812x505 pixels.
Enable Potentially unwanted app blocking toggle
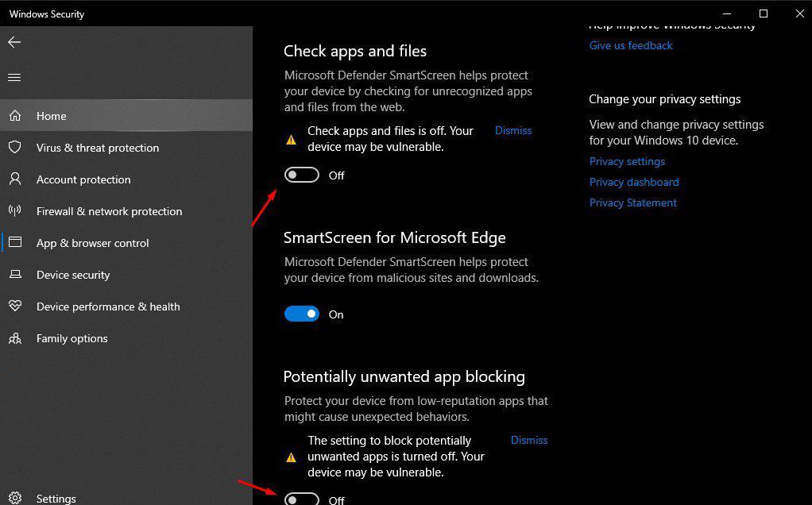(x=301, y=499)
